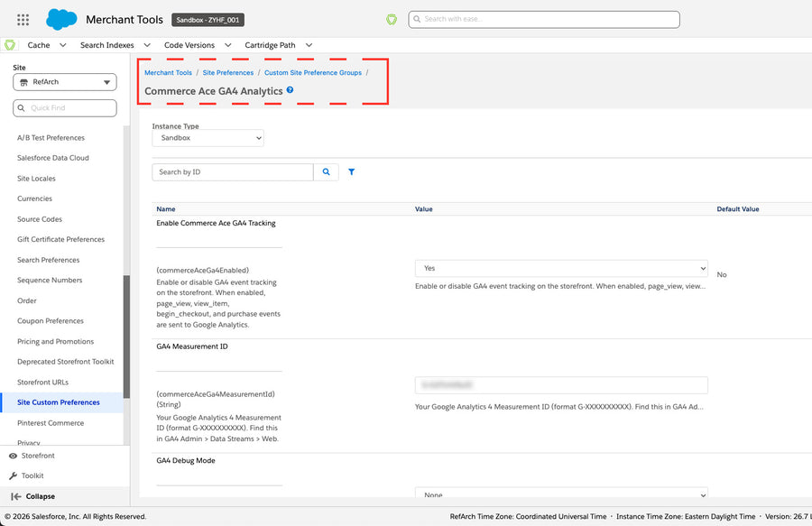Focus the Search by ID field
Viewport: 812px width, 526px height.
click(x=233, y=172)
